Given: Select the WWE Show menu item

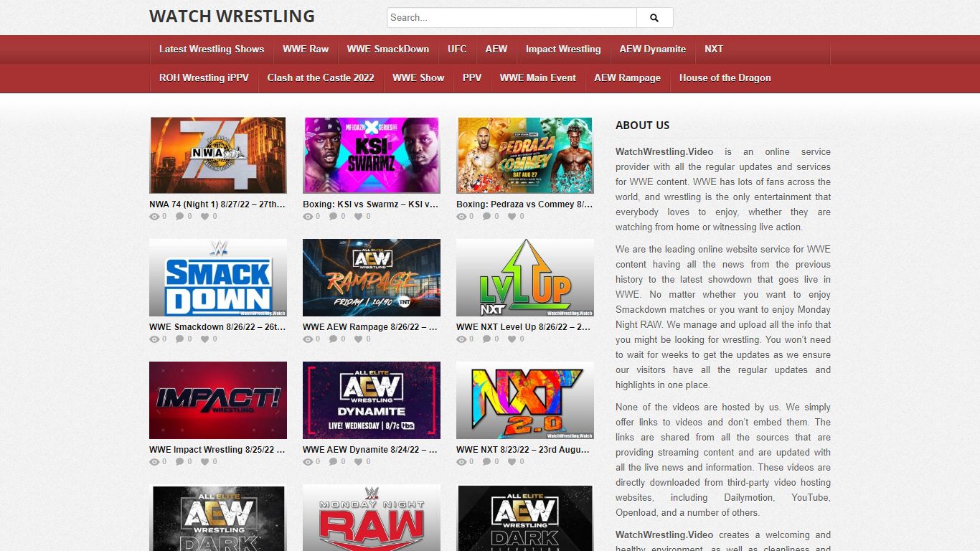Looking at the screenshot, I should (x=418, y=78).
